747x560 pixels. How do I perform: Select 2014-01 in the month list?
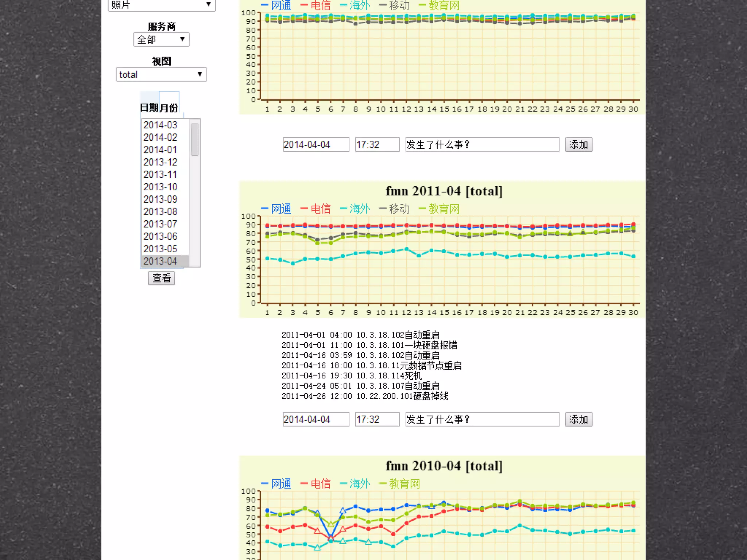point(160,150)
